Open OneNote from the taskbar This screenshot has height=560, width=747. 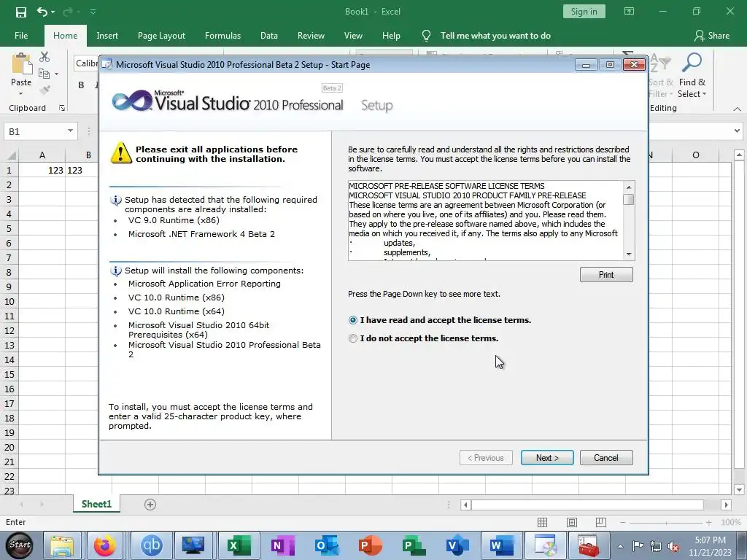[282, 545]
